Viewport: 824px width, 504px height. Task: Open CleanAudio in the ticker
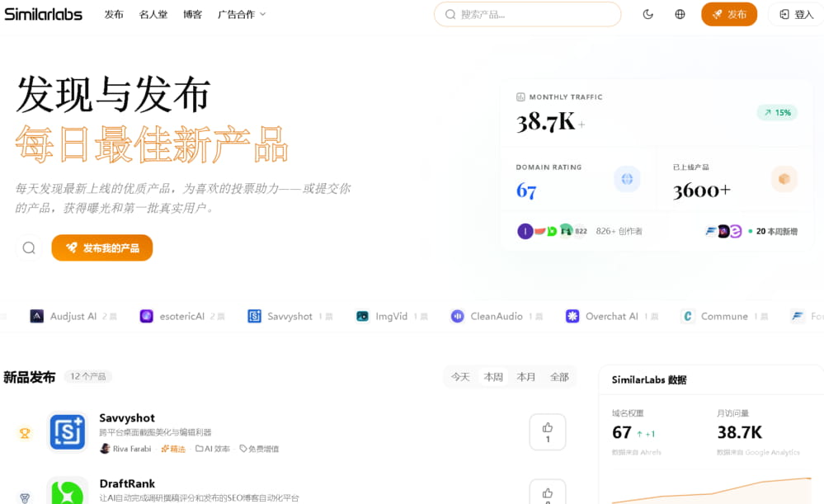pyautogui.click(x=497, y=317)
